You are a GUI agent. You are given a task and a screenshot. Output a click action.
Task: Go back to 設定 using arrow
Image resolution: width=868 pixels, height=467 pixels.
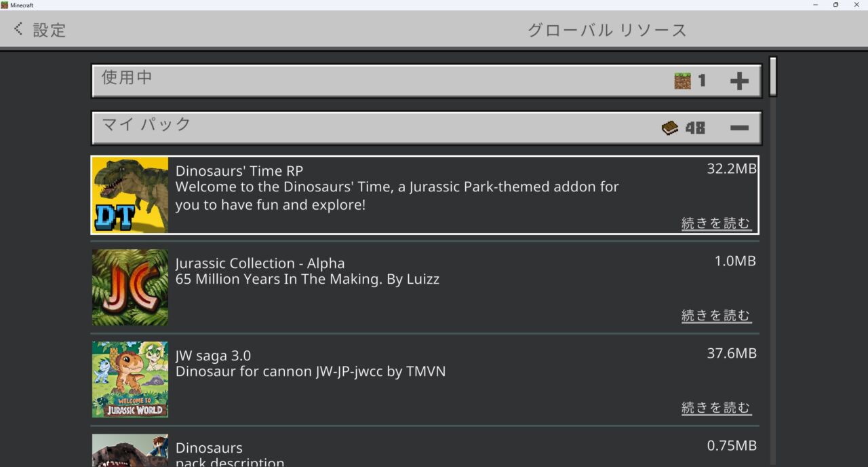18,29
